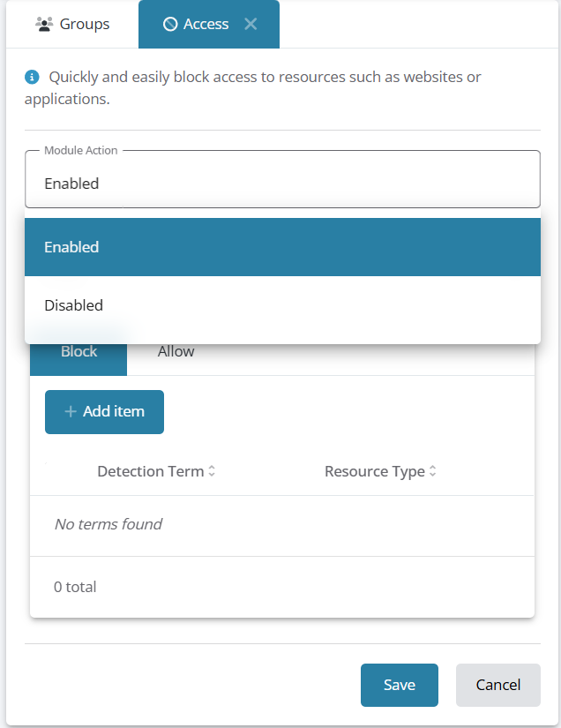This screenshot has height=728, width=561.
Task: Switch to the Allow tab
Action: (176, 351)
